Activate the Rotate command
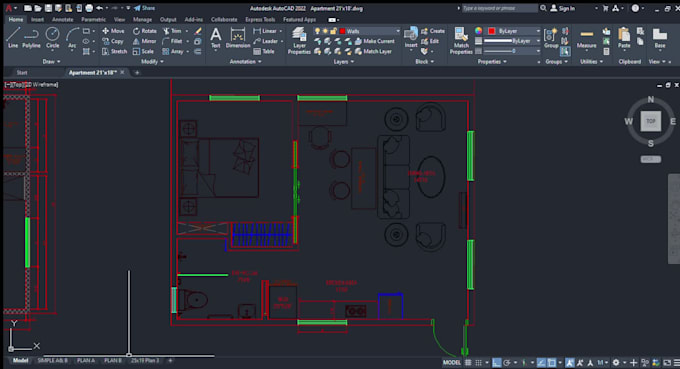The width and height of the screenshot is (680, 369). coord(144,31)
